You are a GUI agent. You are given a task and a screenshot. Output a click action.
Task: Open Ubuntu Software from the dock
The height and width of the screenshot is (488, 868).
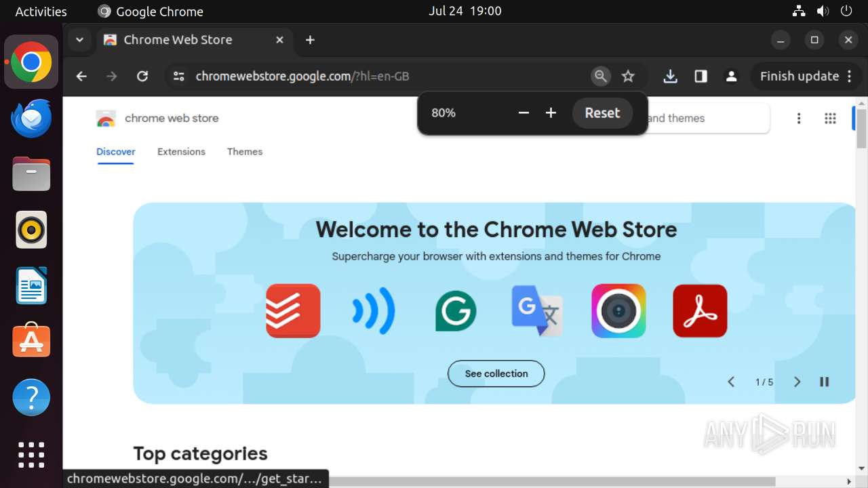pyautogui.click(x=31, y=341)
